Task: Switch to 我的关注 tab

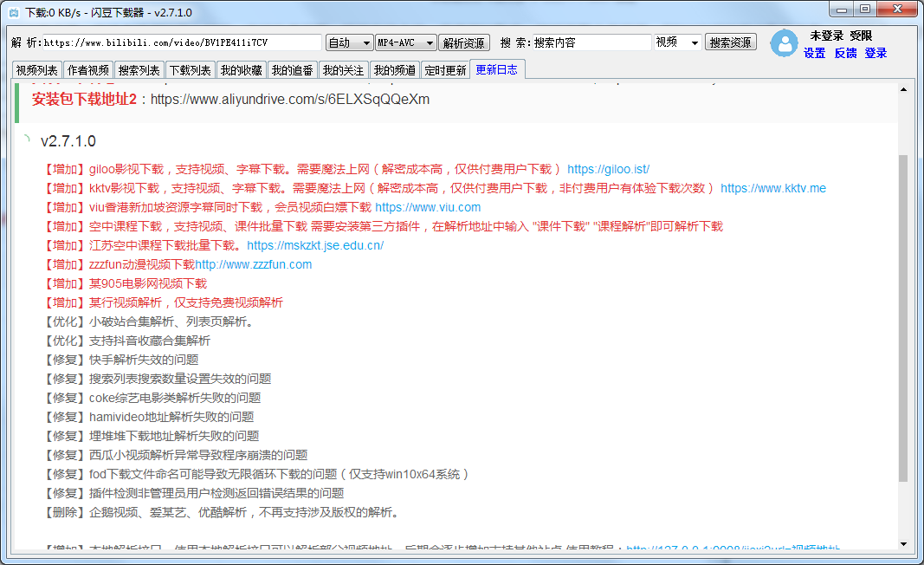Action: click(343, 70)
